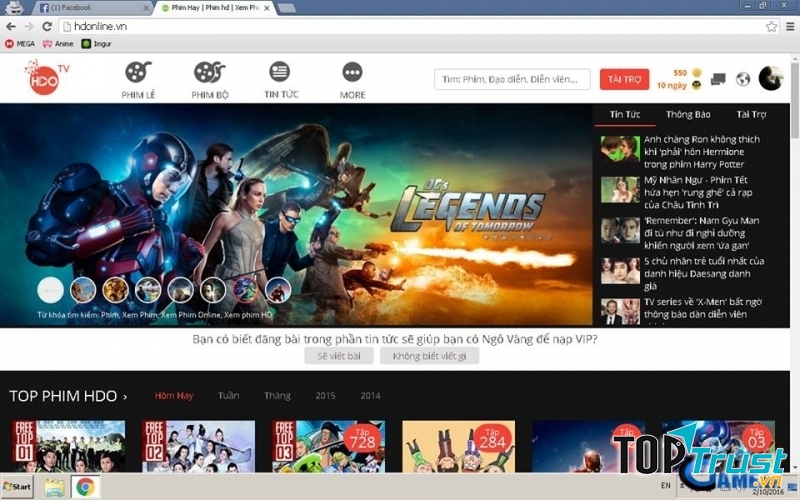Image resolution: width=800 pixels, height=500 pixels.
Task: Open the 'Remember' Nam Gyu Man article
Action: point(702,233)
